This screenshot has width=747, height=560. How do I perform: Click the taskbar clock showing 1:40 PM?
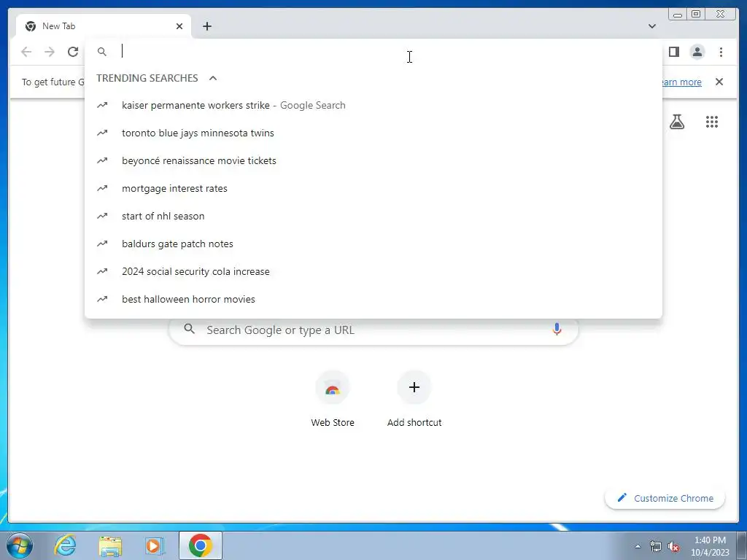click(x=710, y=545)
